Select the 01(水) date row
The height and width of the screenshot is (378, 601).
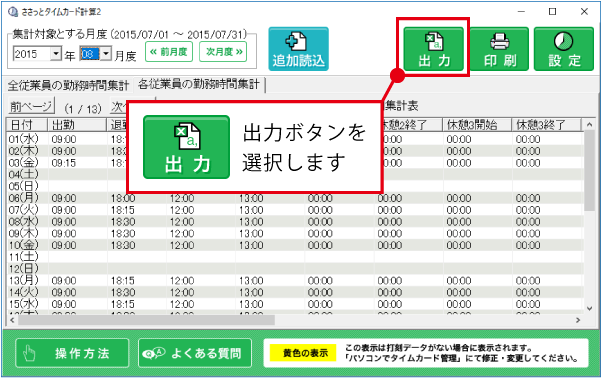(295, 139)
